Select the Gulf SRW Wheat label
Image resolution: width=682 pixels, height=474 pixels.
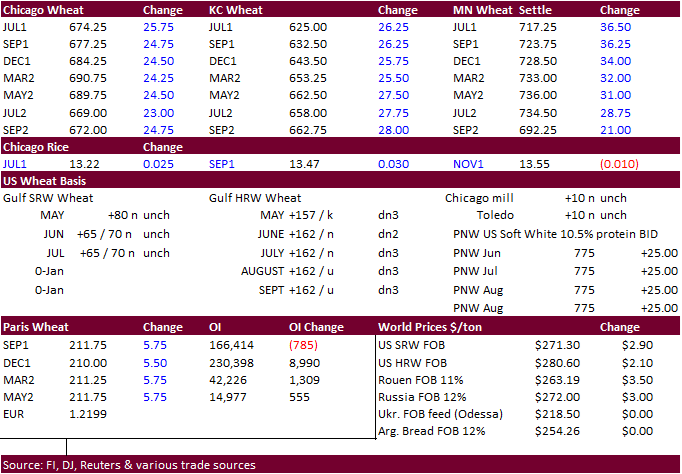coord(49,198)
